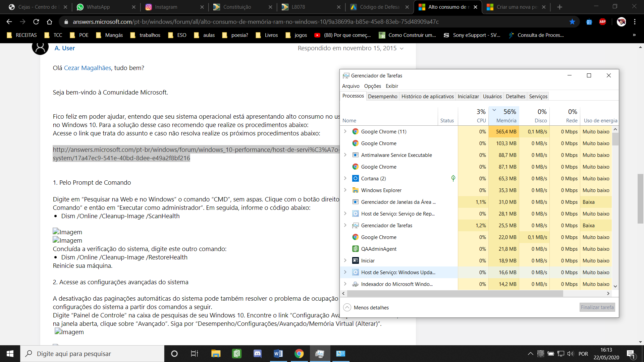This screenshot has height=362, width=644.
Task: Click the Cortana circle icon in taskbar
Action: [174, 354]
